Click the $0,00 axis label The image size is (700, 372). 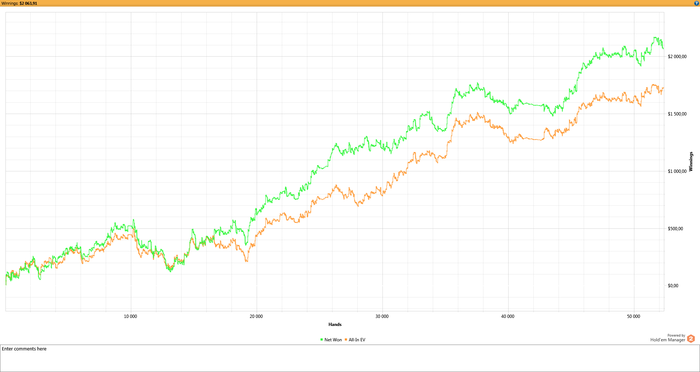pos(673,286)
